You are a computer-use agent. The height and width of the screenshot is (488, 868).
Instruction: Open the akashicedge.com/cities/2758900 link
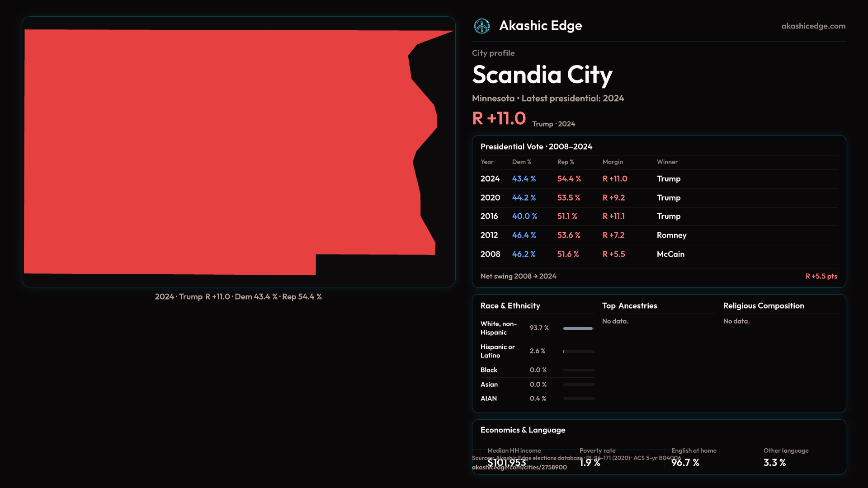[519, 468]
